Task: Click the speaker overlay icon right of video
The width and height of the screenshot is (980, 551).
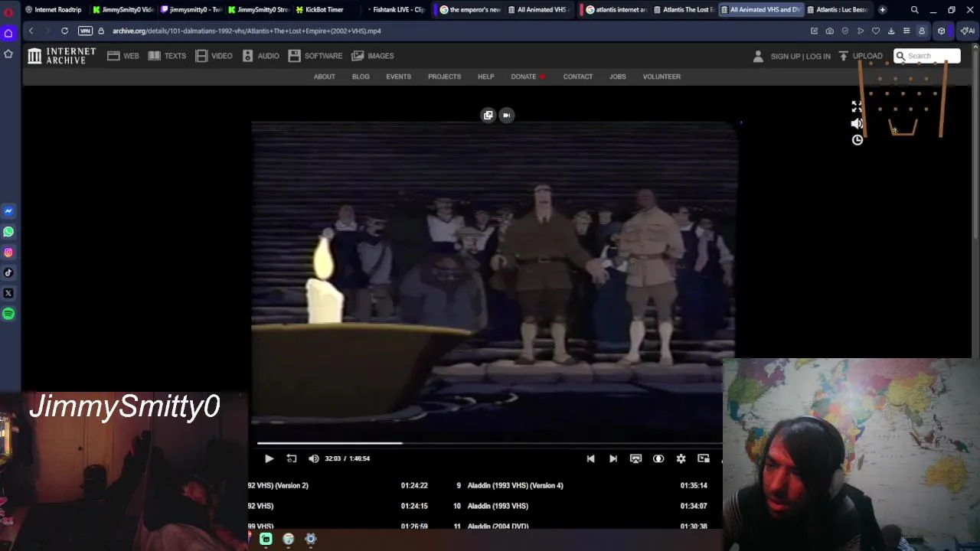Action: click(857, 123)
